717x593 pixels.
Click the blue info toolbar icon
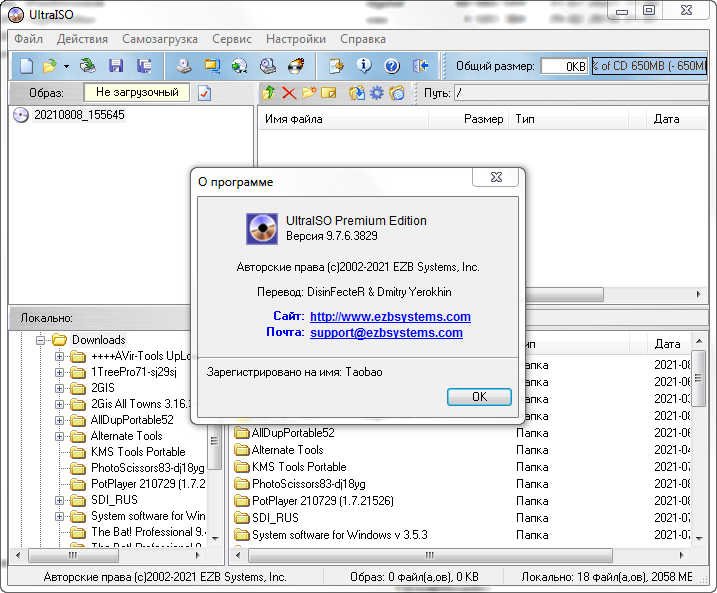coord(364,66)
